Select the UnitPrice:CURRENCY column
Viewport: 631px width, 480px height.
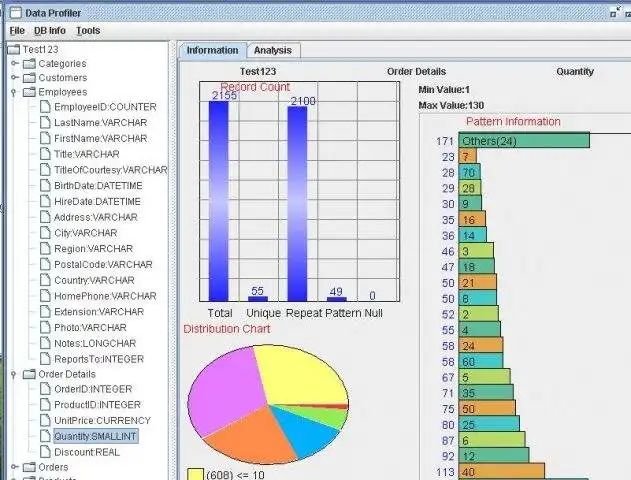(102, 420)
